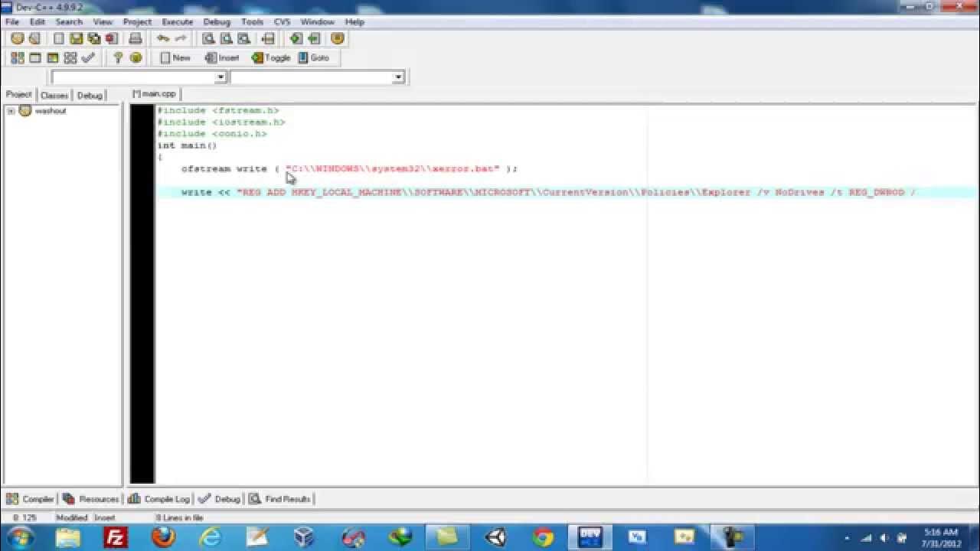This screenshot has height=551, width=980.
Task: Click the Goto bookmark button
Action: click(x=314, y=57)
